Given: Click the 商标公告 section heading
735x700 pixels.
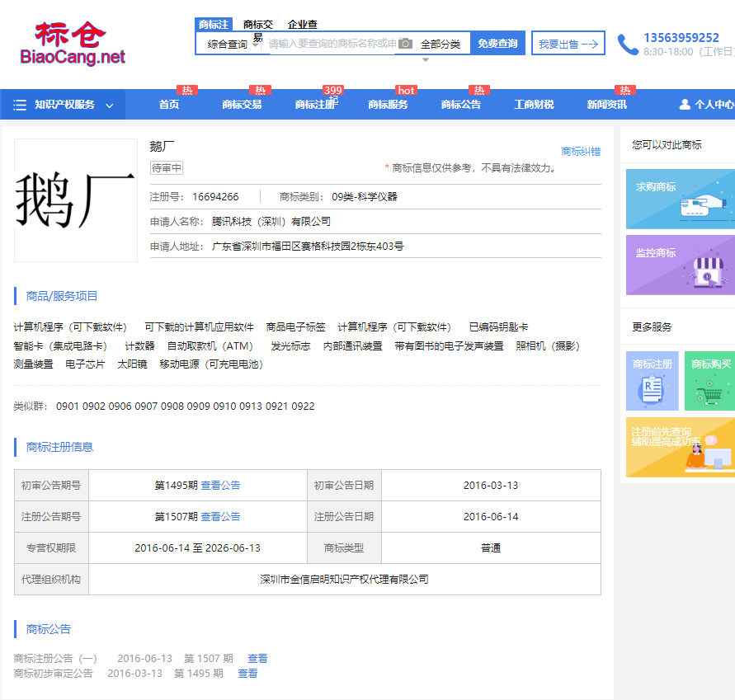Looking at the screenshot, I should [49, 629].
